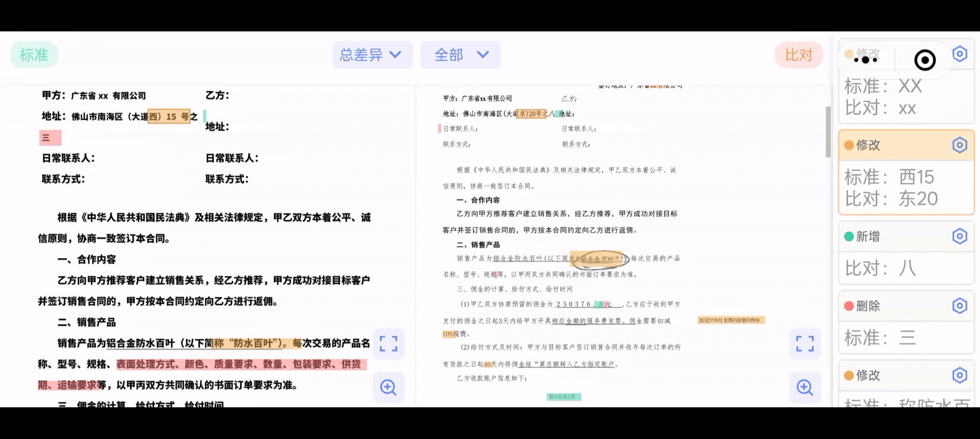980x439 pixels.
Task: Click the fullscreen icon on the left document
Action: click(x=388, y=344)
